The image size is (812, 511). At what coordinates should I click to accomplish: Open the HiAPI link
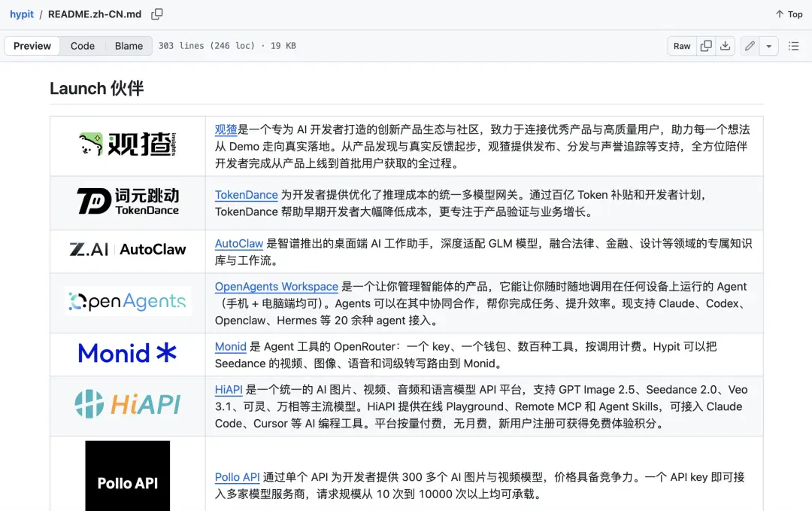pyautogui.click(x=229, y=390)
